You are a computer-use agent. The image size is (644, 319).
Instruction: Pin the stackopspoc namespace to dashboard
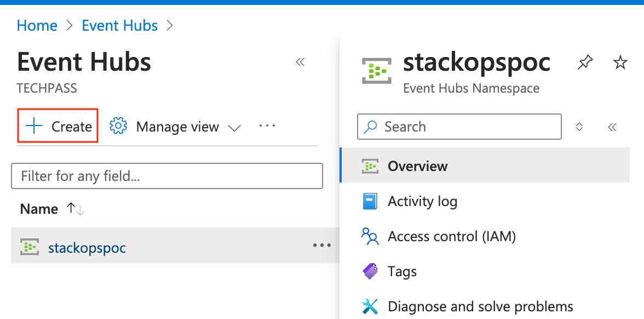(585, 62)
